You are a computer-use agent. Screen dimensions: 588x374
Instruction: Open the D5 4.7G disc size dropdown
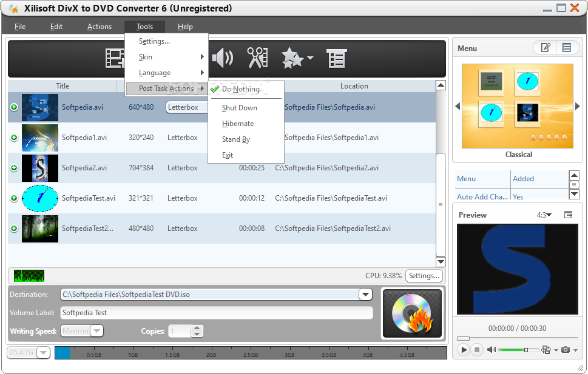point(44,353)
